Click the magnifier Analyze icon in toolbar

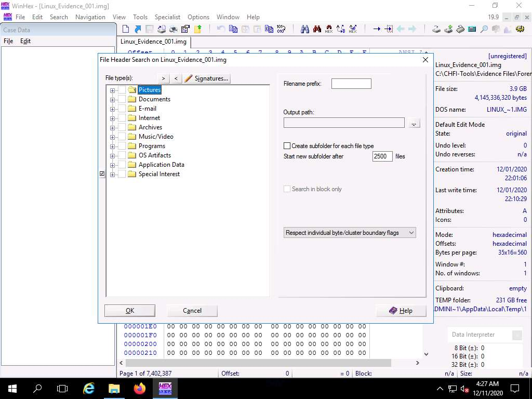[484, 29]
